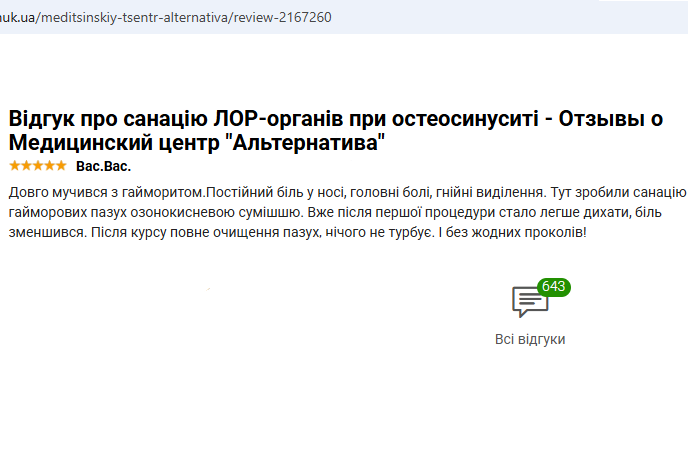Click the green 643 count badge
The image size is (688, 459).
(x=553, y=287)
